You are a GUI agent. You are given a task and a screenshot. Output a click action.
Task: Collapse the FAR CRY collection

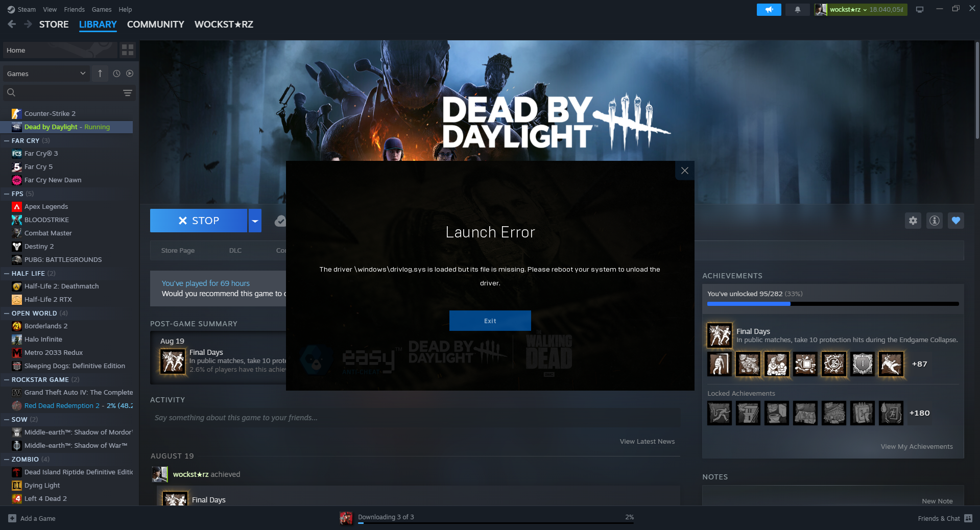click(7, 140)
